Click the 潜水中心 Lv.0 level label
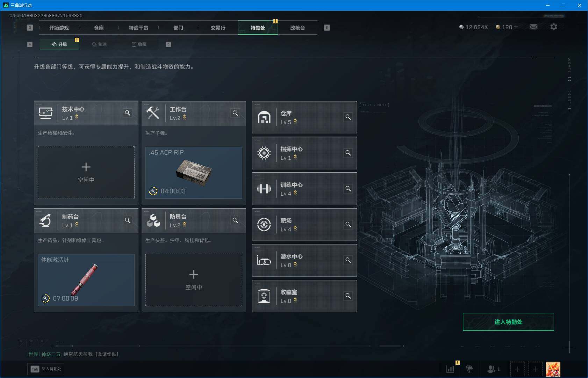Screen dimensions: 588x378 coord(286,265)
